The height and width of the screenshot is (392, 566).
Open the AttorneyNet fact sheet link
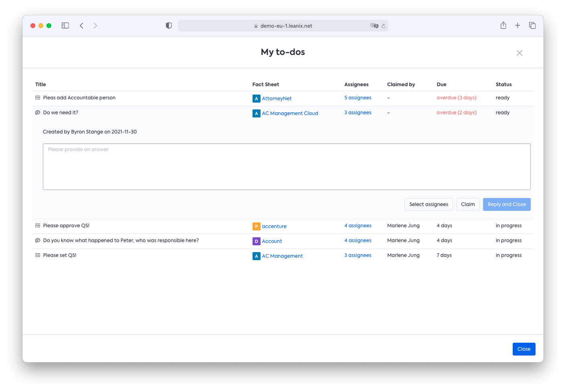[277, 99]
